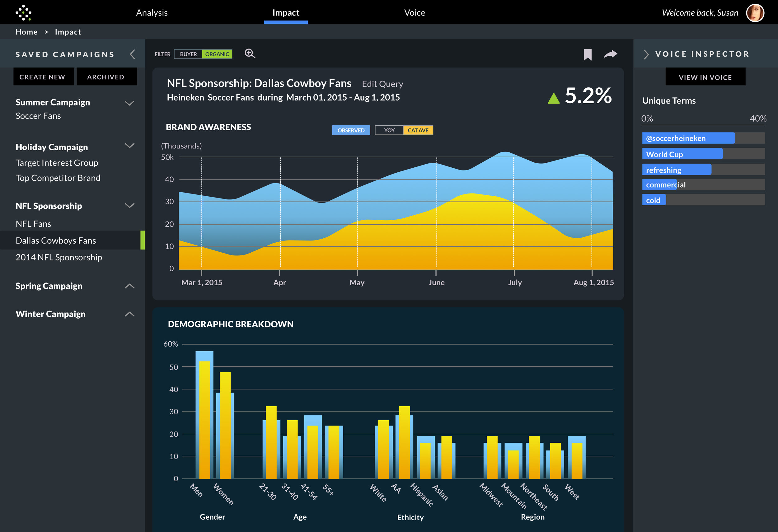
Task: Collapse the Saved Campaigns panel
Action: tap(133, 54)
